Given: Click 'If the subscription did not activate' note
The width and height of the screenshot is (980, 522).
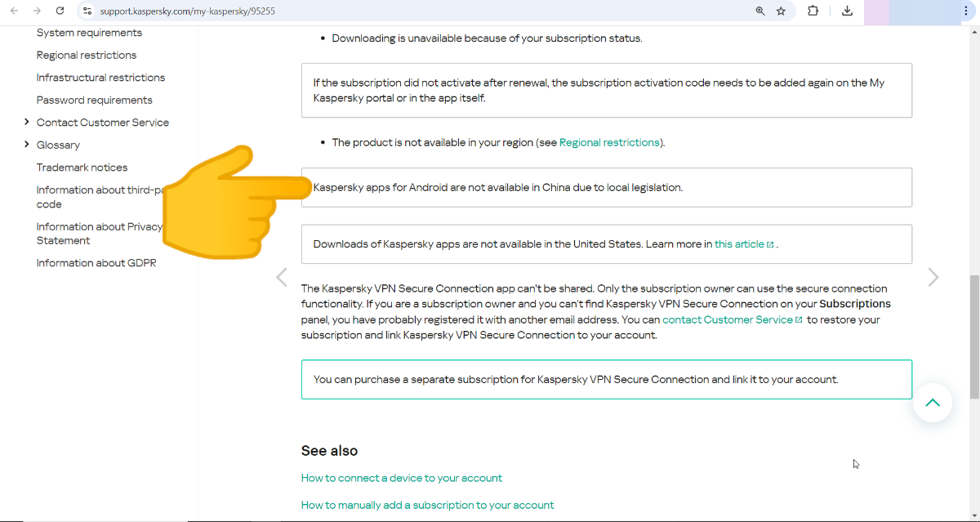Looking at the screenshot, I should pyautogui.click(x=607, y=90).
